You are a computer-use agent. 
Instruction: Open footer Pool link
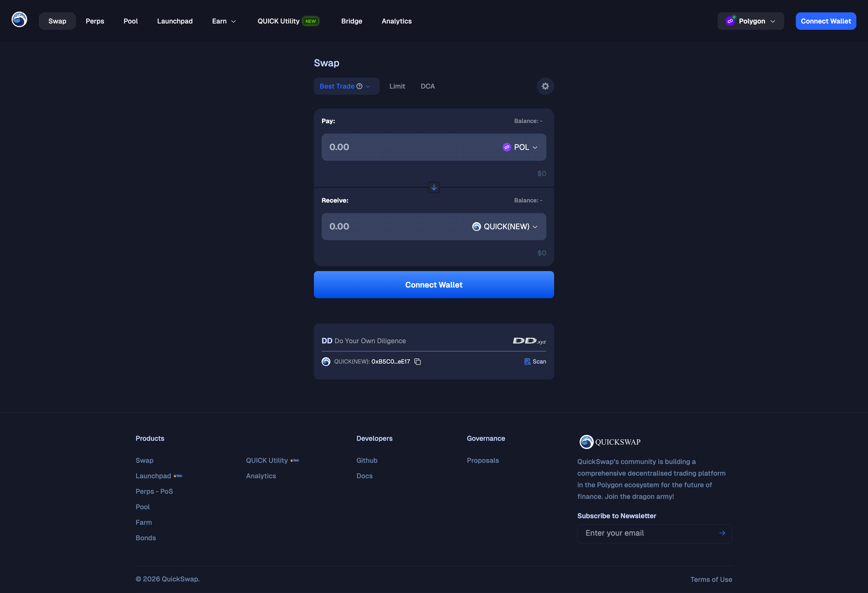pos(143,507)
